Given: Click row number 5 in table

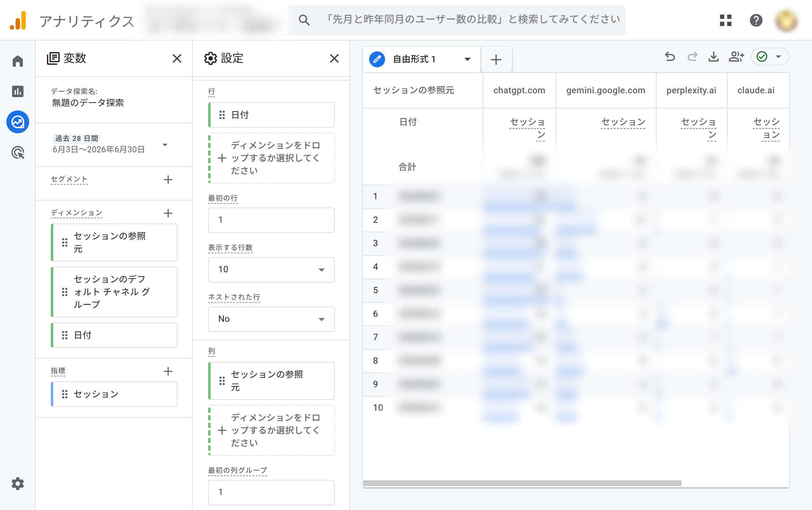Looking at the screenshot, I should point(375,290).
